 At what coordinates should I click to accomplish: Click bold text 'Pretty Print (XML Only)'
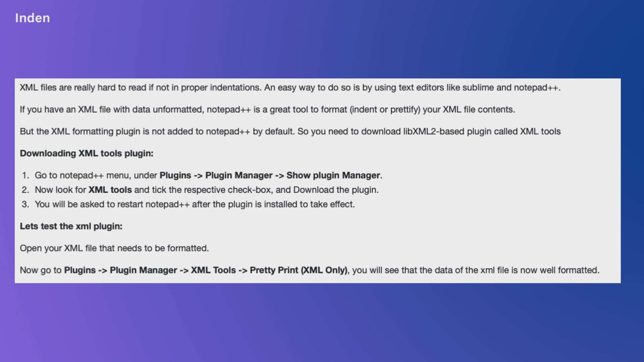click(299, 270)
